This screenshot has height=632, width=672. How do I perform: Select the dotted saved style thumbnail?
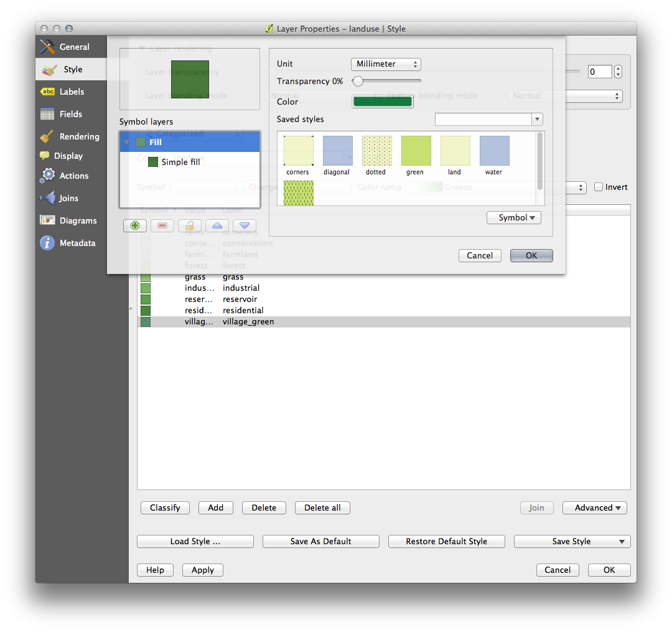(x=376, y=151)
